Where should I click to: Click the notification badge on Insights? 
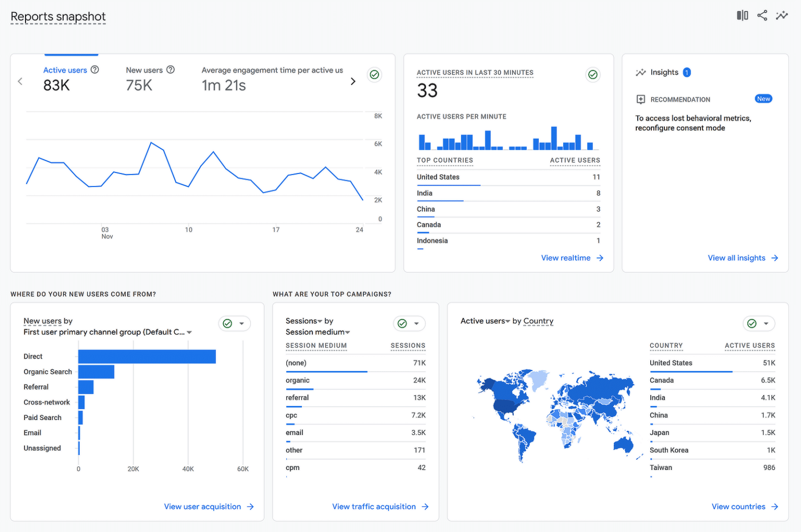coord(687,72)
